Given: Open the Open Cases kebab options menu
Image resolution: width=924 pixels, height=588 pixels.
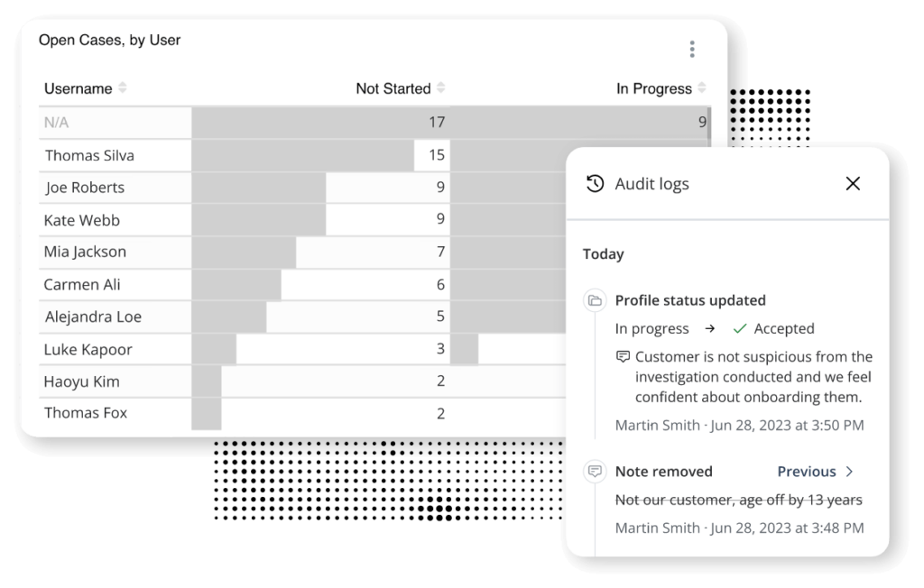Looking at the screenshot, I should (x=692, y=49).
